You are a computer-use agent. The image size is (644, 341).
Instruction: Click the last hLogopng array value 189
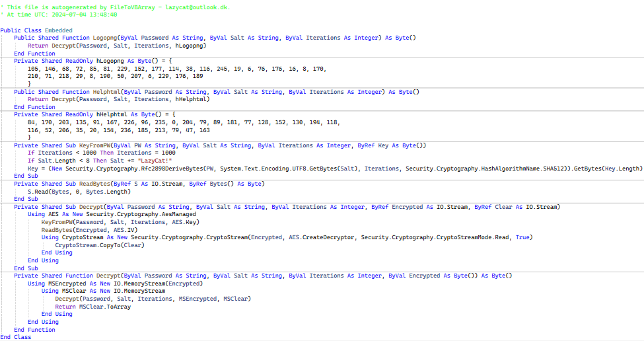coord(198,76)
